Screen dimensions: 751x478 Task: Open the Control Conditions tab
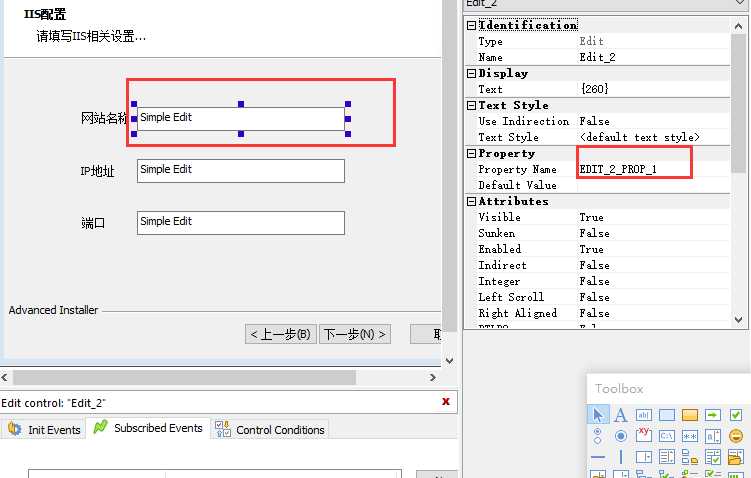coord(270,429)
